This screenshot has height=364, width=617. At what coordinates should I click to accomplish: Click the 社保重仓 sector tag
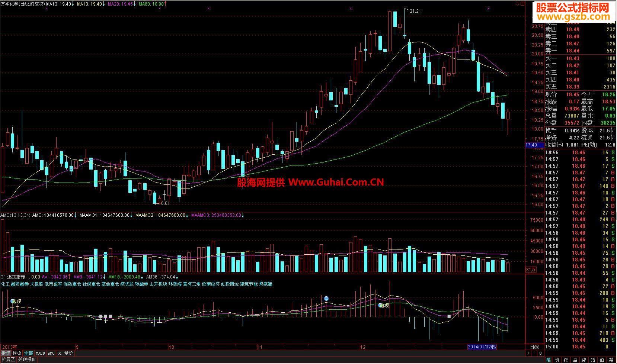[x=91, y=284]
